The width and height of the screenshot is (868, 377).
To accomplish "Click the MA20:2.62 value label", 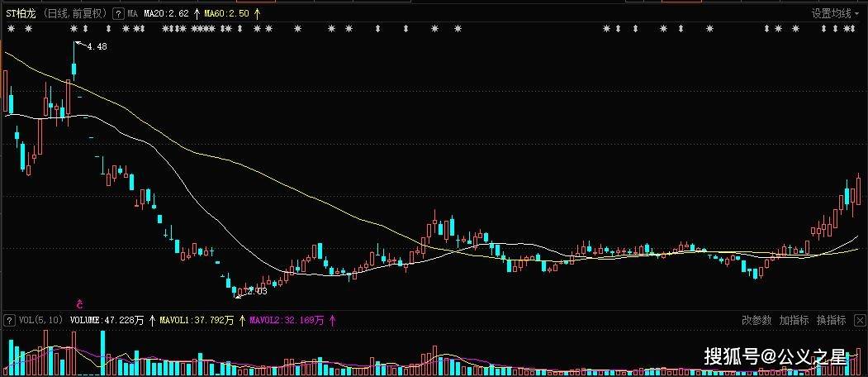I will 165,13.
